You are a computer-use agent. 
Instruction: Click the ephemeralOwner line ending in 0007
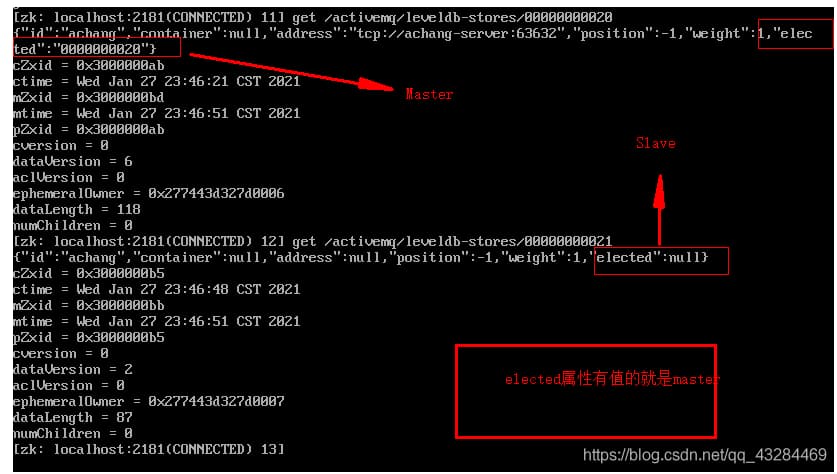pos(149,401)
